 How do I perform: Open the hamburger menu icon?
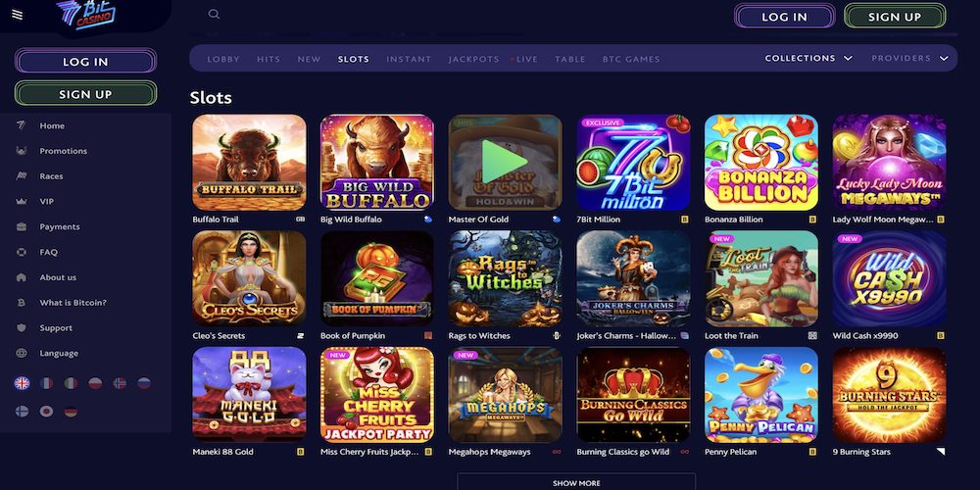(18, 15)
